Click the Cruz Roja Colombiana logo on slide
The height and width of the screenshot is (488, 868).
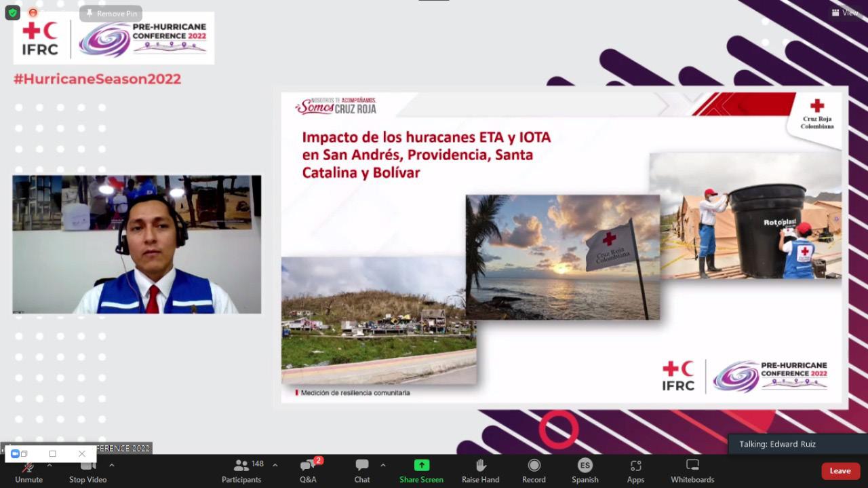(817, 114)
